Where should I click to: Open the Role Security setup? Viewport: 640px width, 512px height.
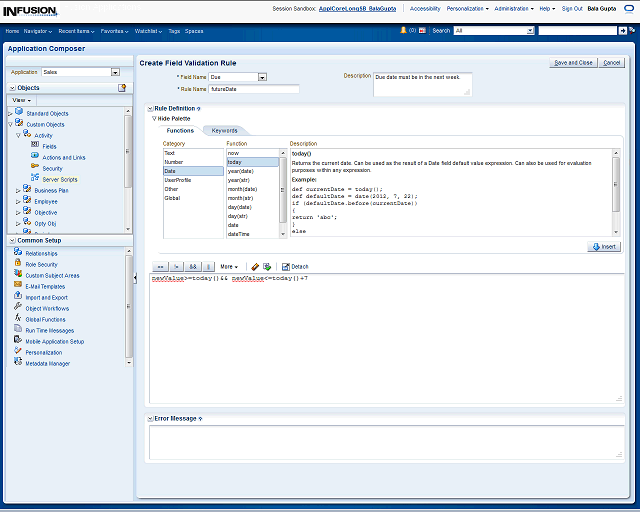(x=41, y=264)
